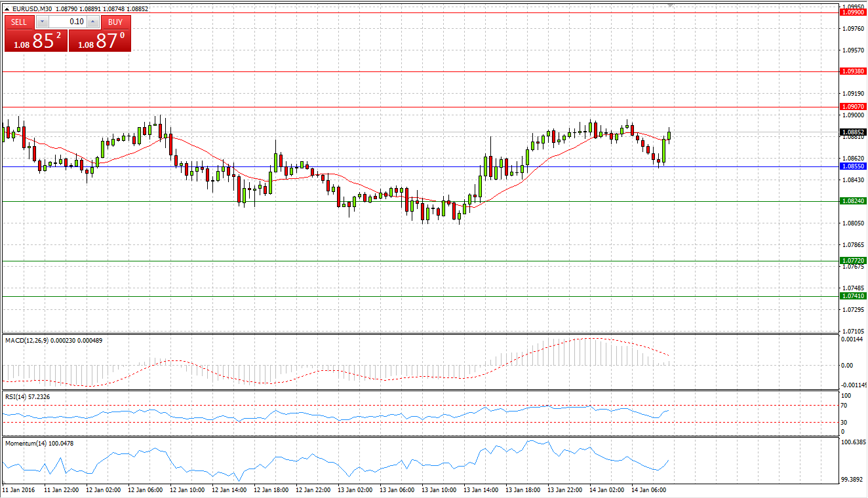This screenshot has height=498, width=868.
Task: Select the 1.09900 red price label
Action: click(853, 12)
